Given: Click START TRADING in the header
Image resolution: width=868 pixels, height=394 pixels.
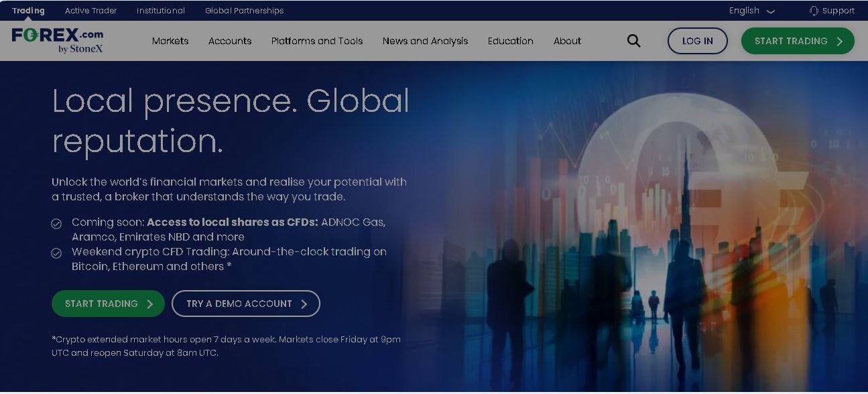Looking at the screenshot, I should point(798,41).
